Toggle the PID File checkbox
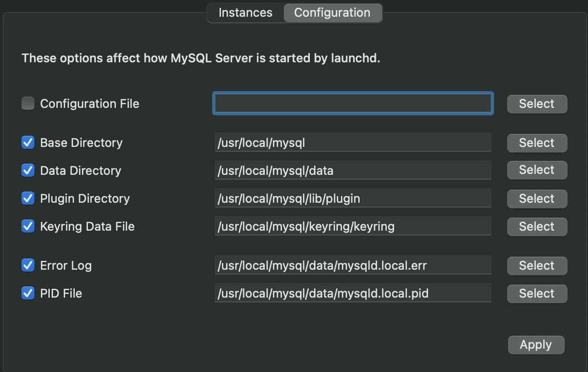588x372 pixels. (x=28, y=293)
